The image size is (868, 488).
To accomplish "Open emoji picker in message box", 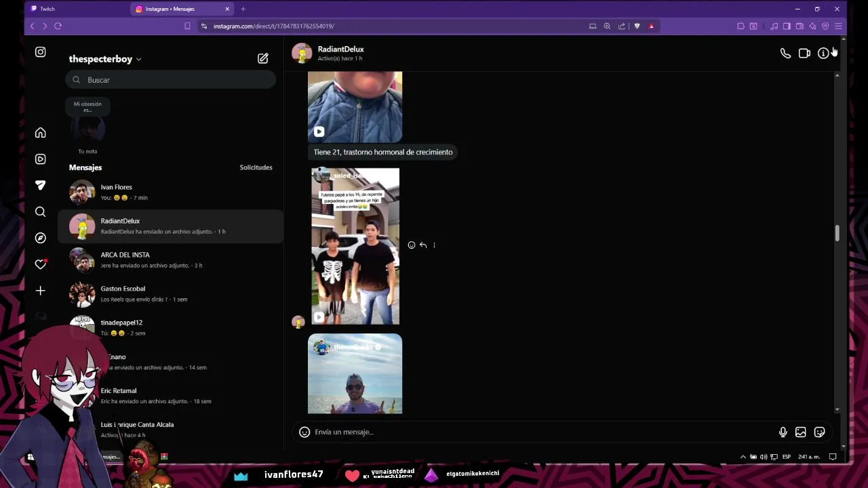I will (304, 432).
